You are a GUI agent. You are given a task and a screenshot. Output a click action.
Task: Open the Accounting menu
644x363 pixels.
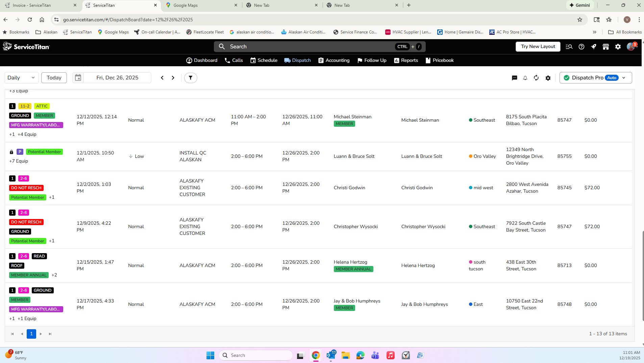point(334,60)
